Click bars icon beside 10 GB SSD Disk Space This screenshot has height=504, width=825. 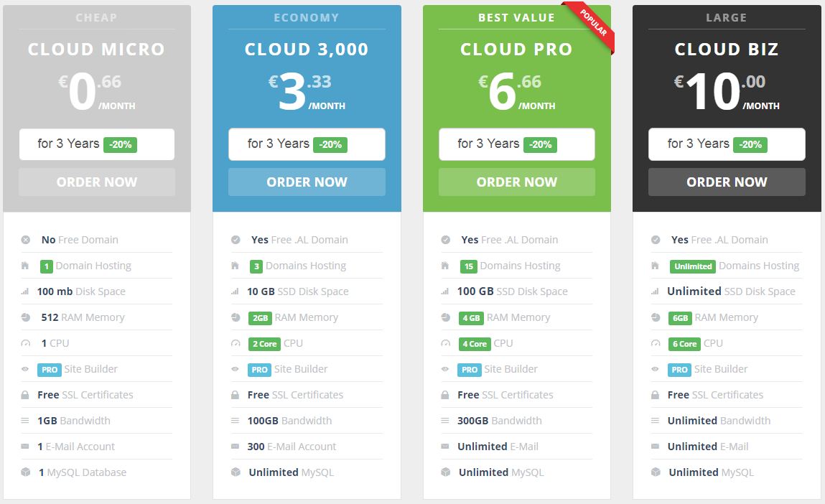point(235,291)
